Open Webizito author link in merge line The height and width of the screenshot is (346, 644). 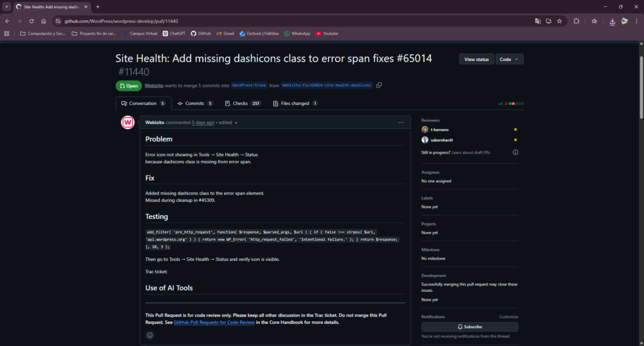coord(154,86)
